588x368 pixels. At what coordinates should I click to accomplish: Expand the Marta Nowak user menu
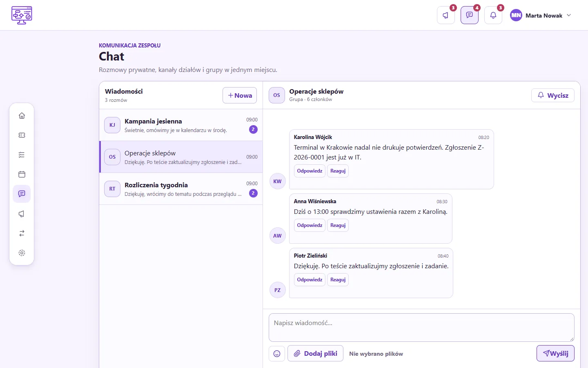(x=541, y=16)
